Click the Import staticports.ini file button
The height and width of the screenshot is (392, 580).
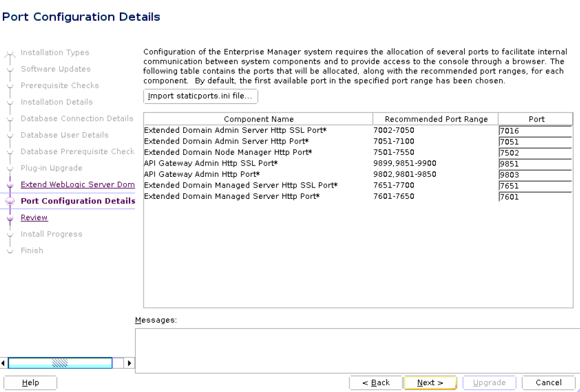[200, 96]
